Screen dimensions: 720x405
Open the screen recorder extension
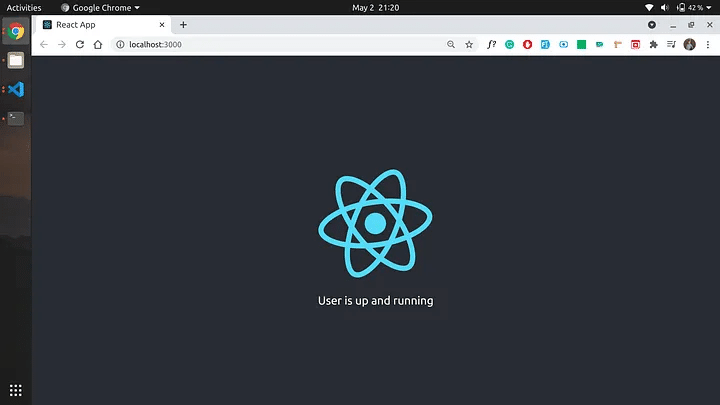click(563, 45)
